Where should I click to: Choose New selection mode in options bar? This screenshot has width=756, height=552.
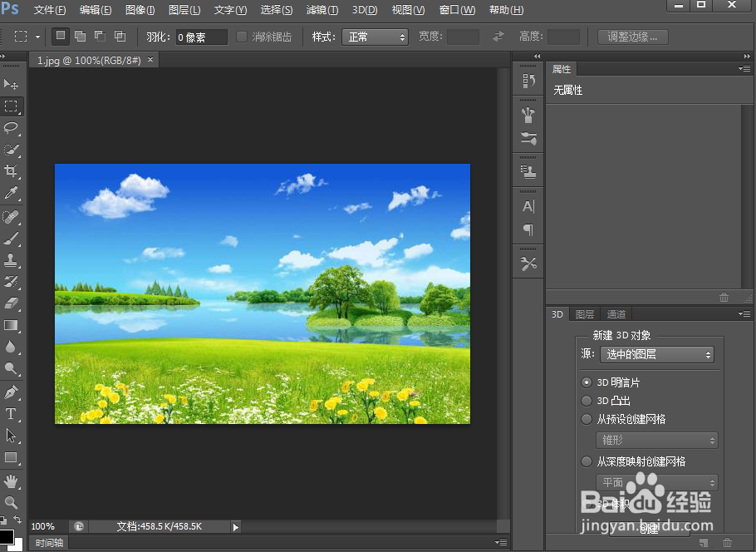pos(61,37)
